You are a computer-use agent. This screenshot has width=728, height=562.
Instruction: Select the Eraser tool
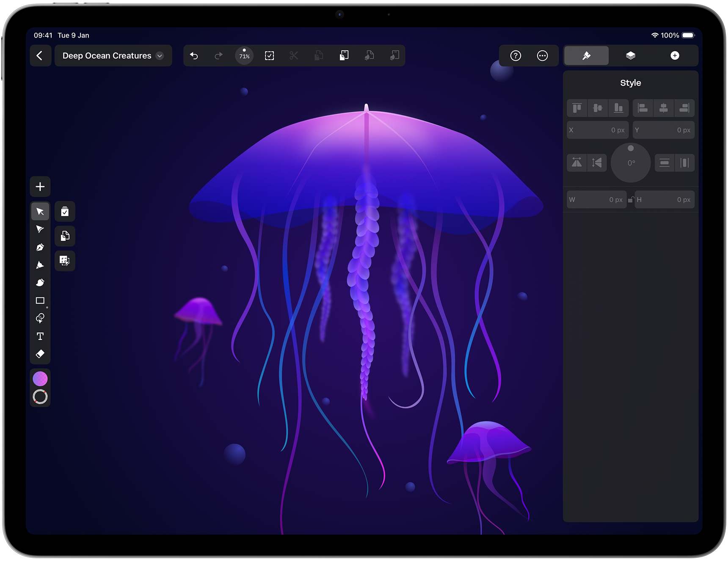[40, 354]
